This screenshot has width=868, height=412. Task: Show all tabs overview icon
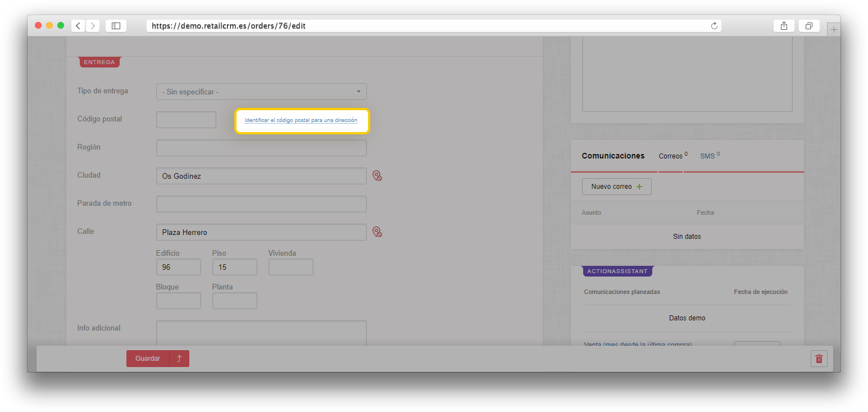(809, 26)
